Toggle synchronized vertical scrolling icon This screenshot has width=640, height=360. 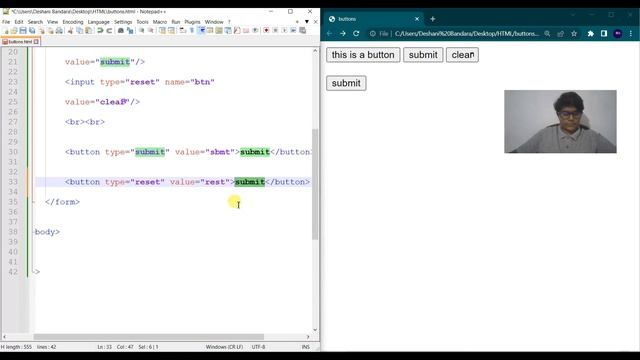(162, 31)
